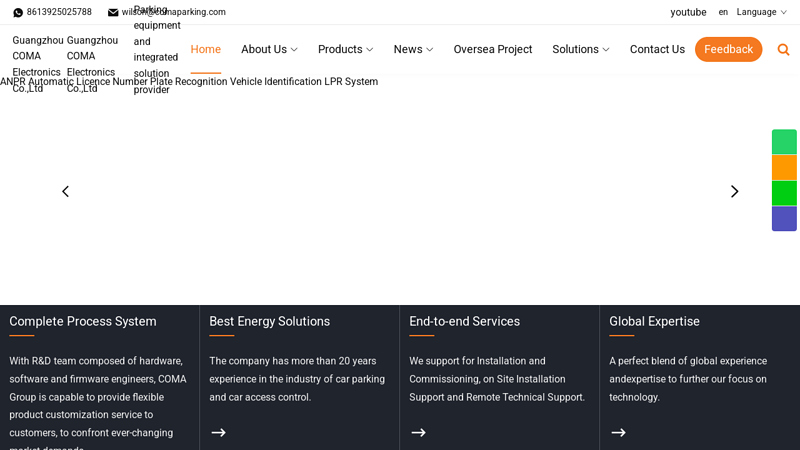Click the orange search magnifier icon
This screenshot has width=800, height=450.
(783, 49)
